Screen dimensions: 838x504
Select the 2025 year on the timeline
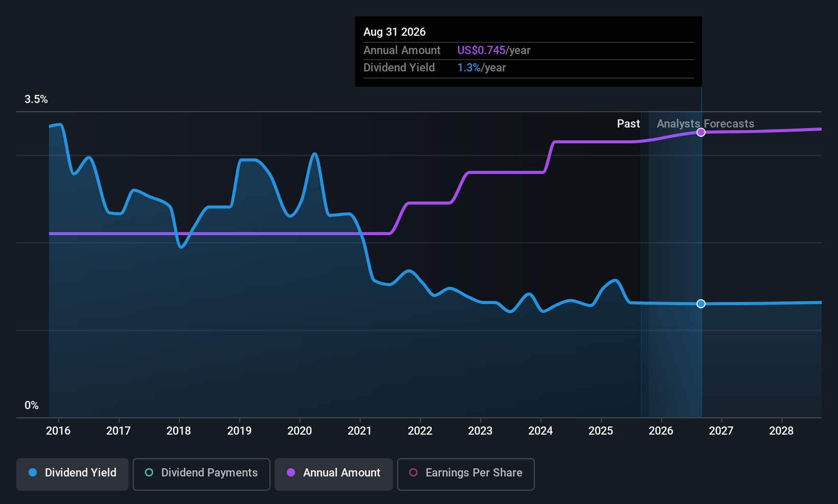[x=601, y=431]
